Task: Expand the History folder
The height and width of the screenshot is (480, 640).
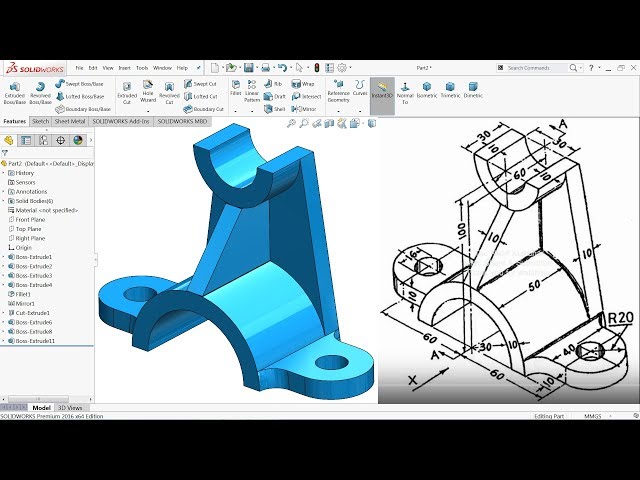Action: click(x=4, y=173)
